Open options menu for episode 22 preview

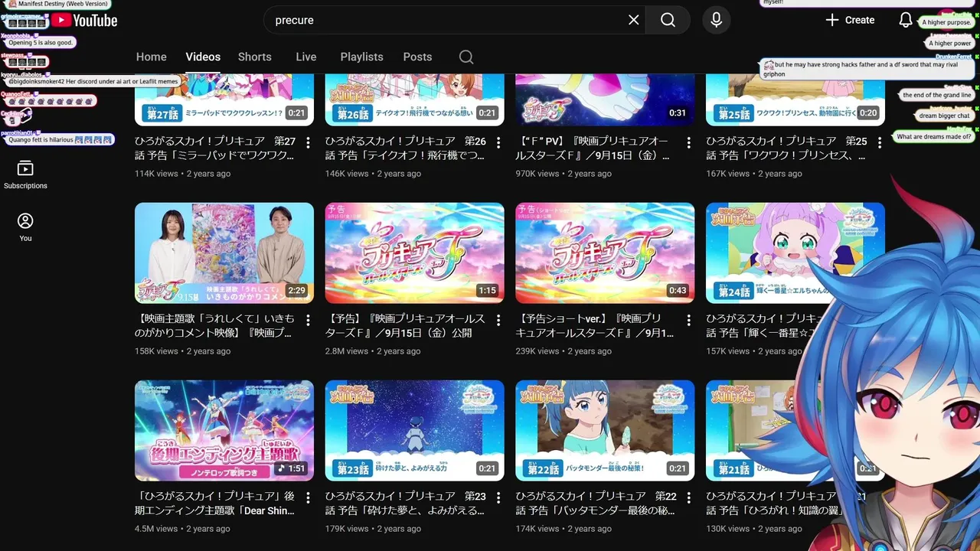click(688, 497)
